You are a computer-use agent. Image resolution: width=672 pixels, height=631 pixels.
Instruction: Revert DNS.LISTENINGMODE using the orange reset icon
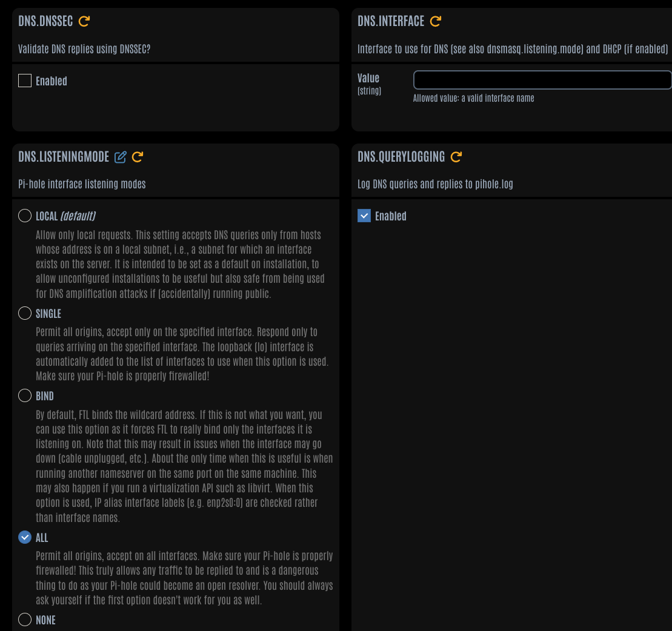click(x=137, y=157)
